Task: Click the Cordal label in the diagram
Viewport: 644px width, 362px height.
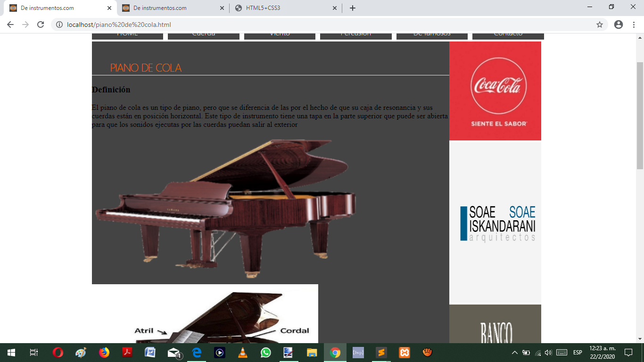Action: pos(295,331)
